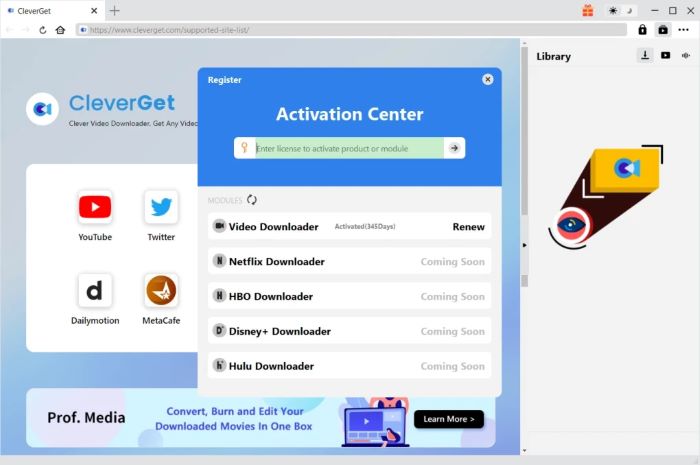700x465 pixels.
Task: Click the Hulu Downloader h icon
Action: pyautogui.click(x=219, y=365)
